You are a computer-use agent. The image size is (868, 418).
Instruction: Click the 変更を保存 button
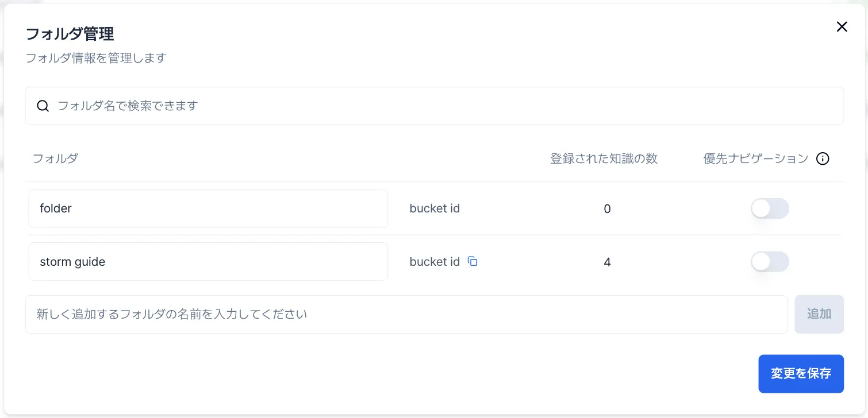801,374
